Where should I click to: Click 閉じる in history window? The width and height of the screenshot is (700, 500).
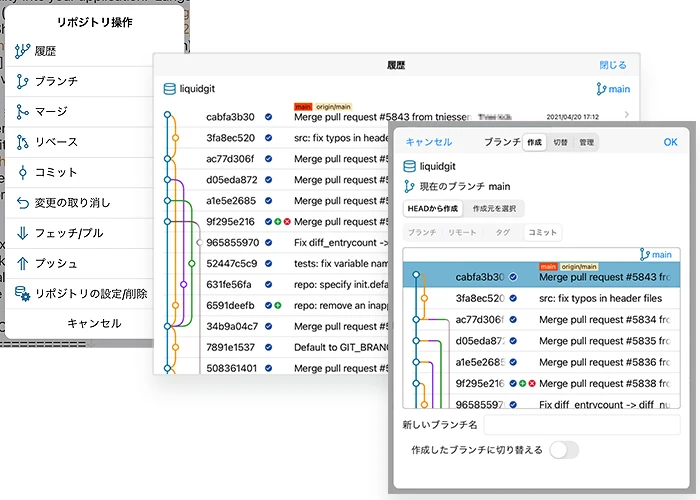pos(612,65)
